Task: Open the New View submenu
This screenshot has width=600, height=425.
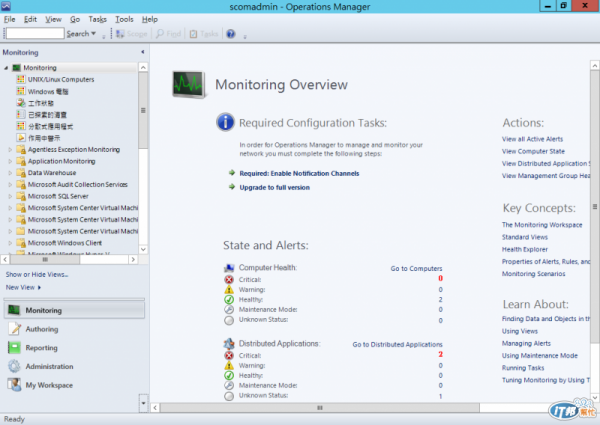Action: point(23,287)
